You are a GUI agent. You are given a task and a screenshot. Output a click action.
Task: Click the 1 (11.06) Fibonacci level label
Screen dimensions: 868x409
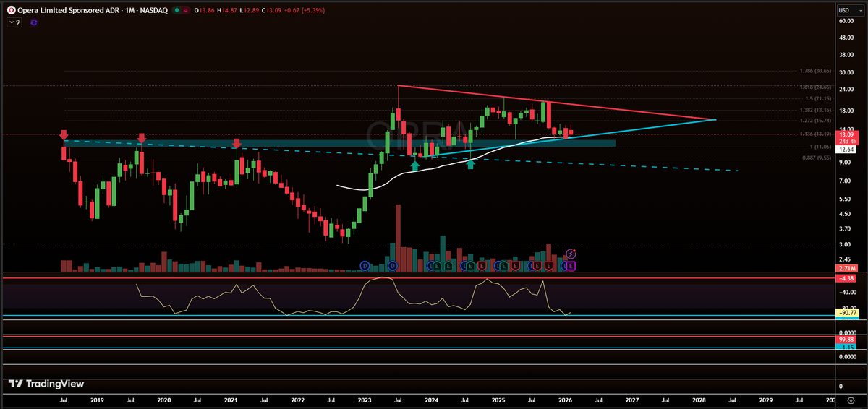pyautogui.click(x=820, y=147)
